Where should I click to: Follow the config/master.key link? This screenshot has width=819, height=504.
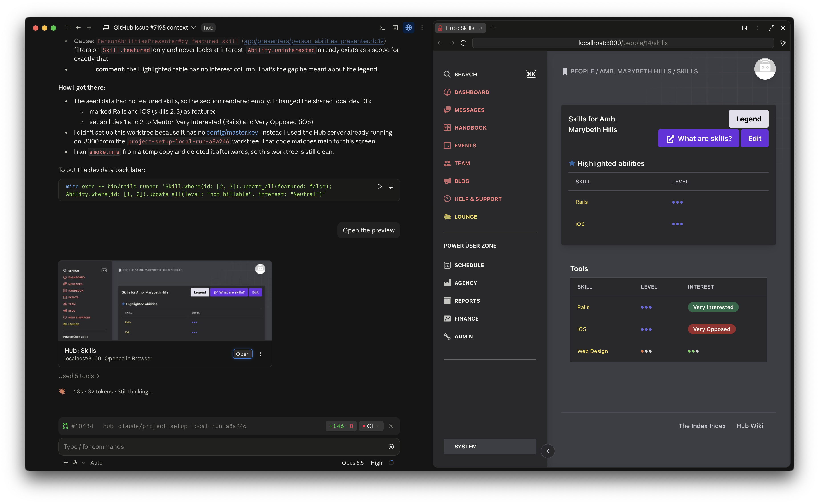pyautogui.click(x=232, y=132)
